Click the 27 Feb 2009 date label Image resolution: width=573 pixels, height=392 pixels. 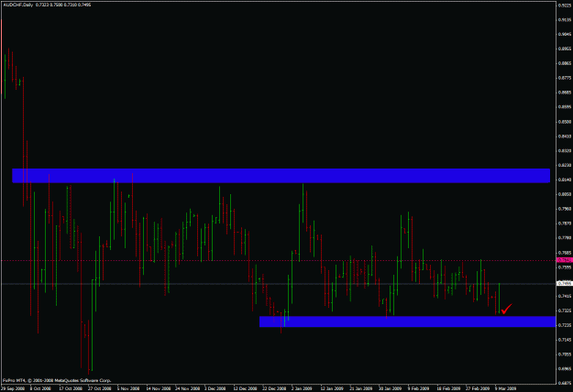pyautogui.click(x=478, y=388)
